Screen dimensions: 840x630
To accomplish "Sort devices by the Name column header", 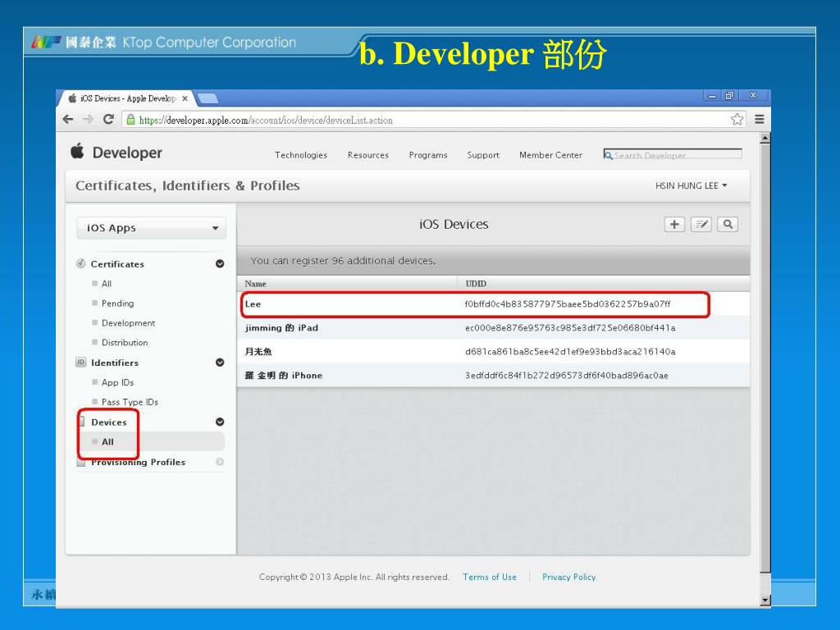I will (256, 284).
